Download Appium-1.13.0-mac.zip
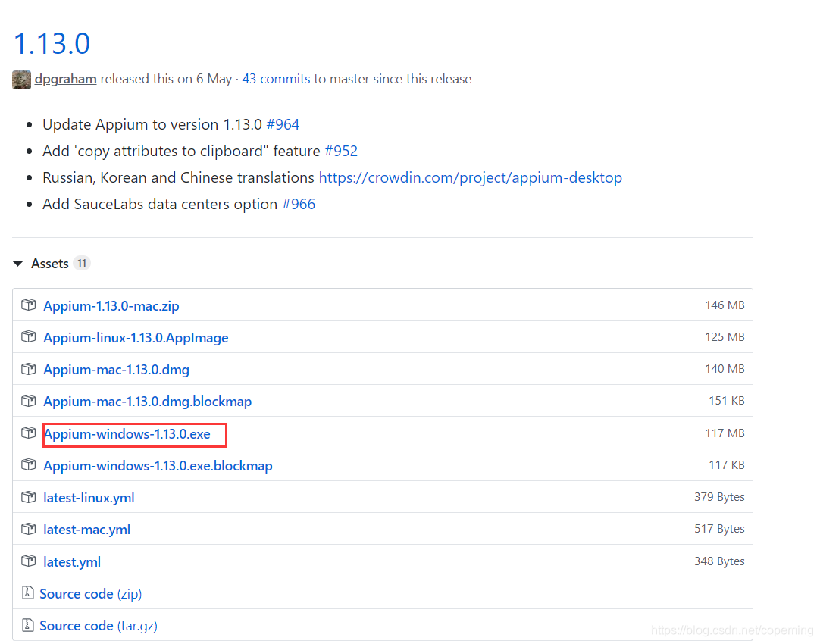Viewport: 820px width, 644px height. tap(111, 306)
